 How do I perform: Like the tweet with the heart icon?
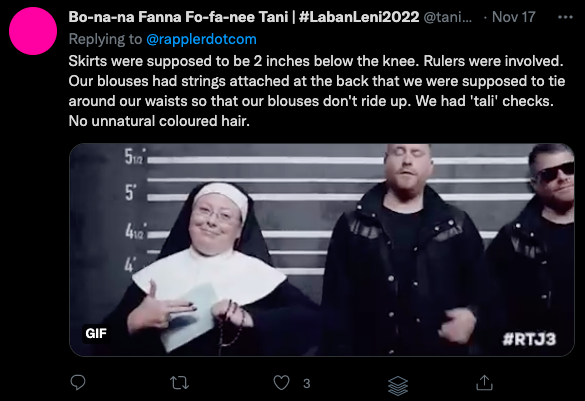[281, 383]
